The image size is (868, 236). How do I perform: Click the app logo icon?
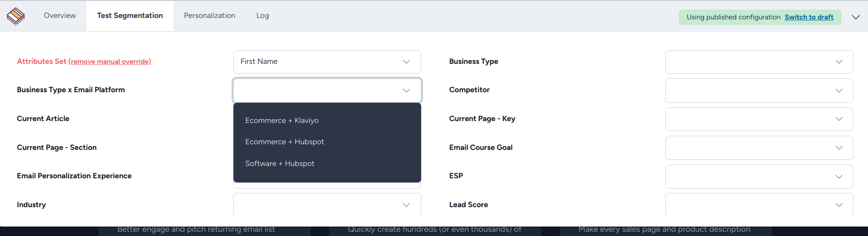pos(16,16)
